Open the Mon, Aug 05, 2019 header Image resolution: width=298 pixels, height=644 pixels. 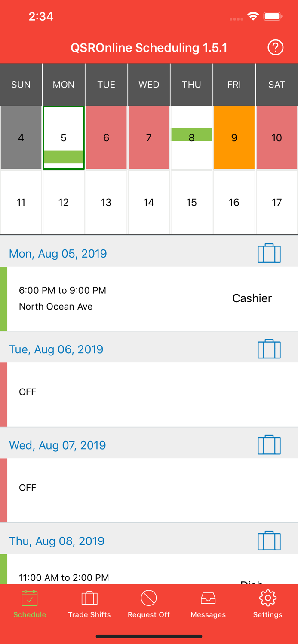coord(58,253)
